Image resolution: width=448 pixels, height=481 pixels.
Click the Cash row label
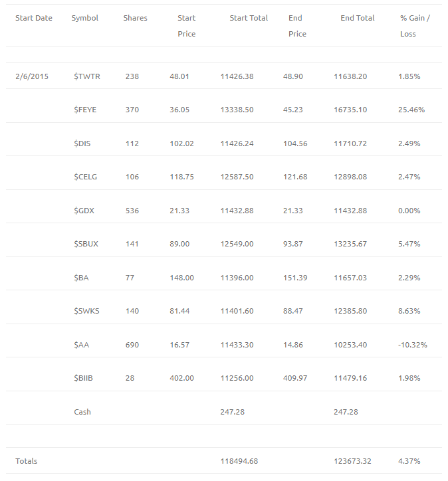tap(82, 412)
